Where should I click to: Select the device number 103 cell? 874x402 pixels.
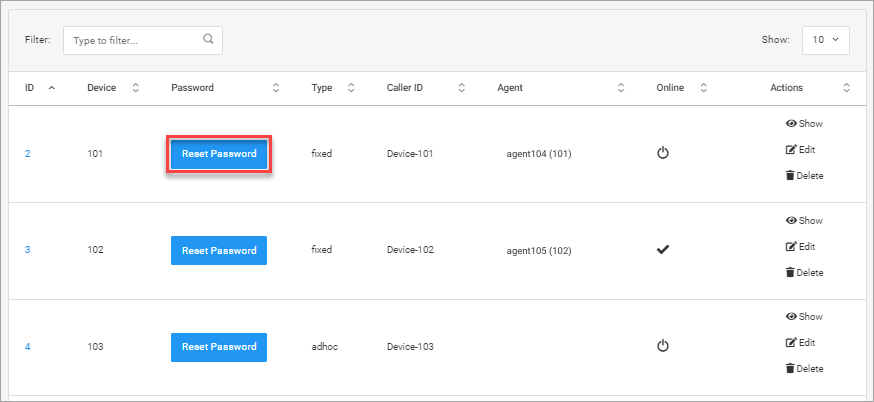(x=95, y=347)
